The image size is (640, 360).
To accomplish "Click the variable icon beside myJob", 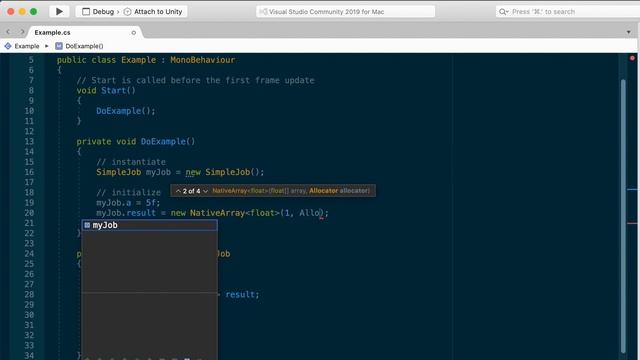I will [x=87, y=225].
